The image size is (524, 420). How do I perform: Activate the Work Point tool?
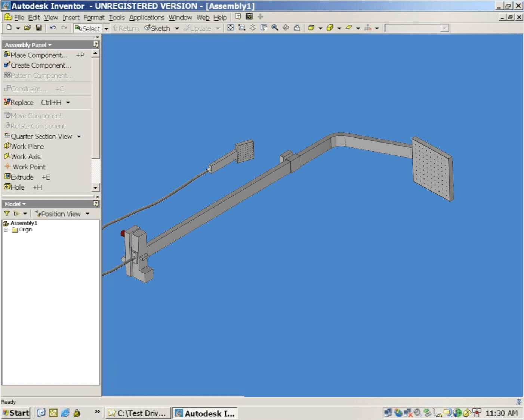point(28,167)
